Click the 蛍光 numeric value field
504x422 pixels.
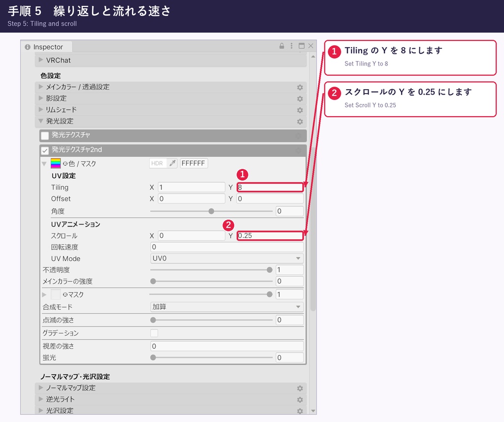(289, 357)
